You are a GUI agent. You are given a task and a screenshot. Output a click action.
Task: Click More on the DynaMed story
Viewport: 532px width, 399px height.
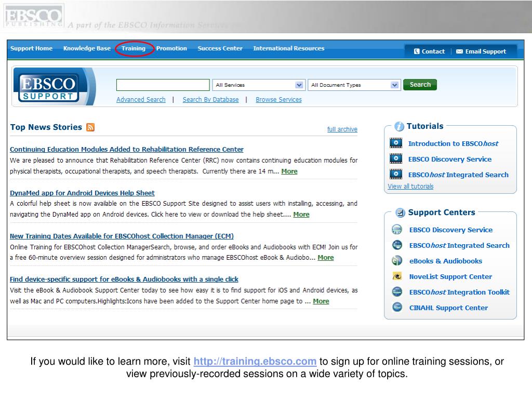301,215
